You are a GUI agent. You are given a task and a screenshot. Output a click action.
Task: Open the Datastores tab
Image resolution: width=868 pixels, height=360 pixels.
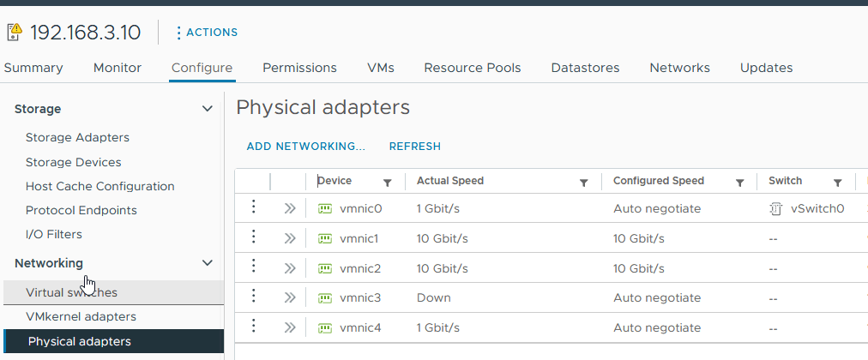point(585,68)
